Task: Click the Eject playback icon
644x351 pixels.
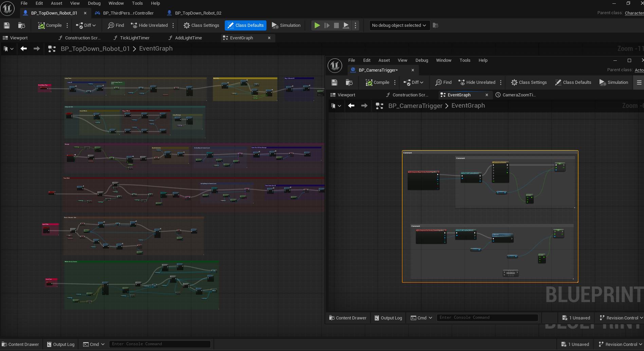Action: click(346, 25)
